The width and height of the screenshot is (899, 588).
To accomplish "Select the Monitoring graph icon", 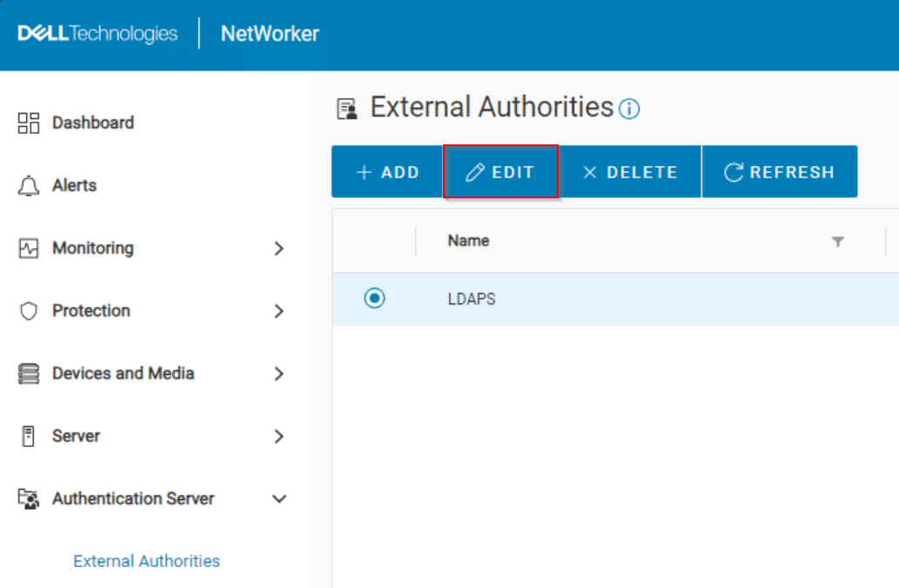I will 29,248.
